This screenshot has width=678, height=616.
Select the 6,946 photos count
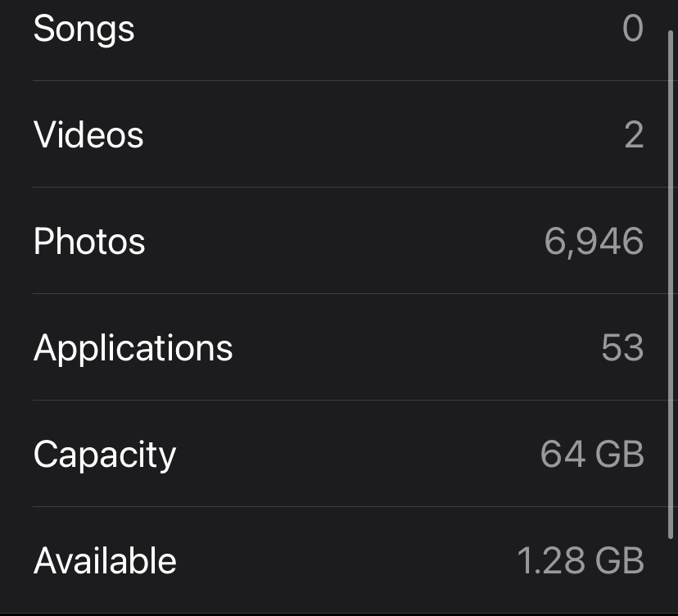[594, 242]
